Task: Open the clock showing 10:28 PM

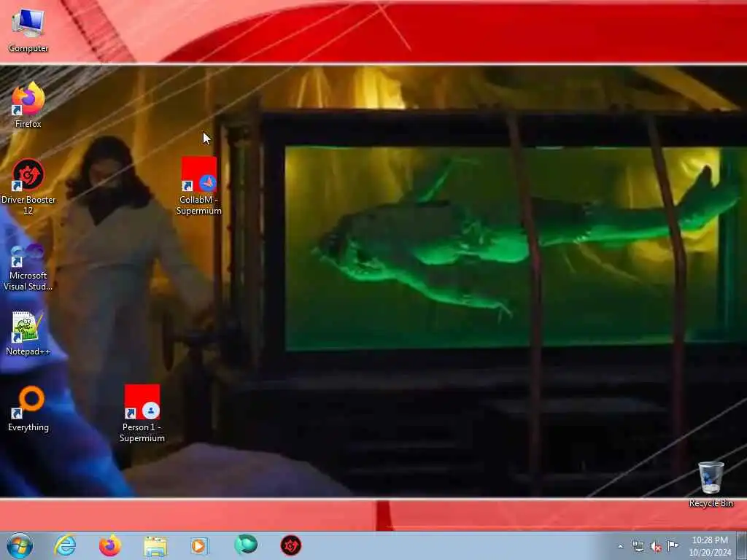Action: pyautogui.click(x=710, y=546)
